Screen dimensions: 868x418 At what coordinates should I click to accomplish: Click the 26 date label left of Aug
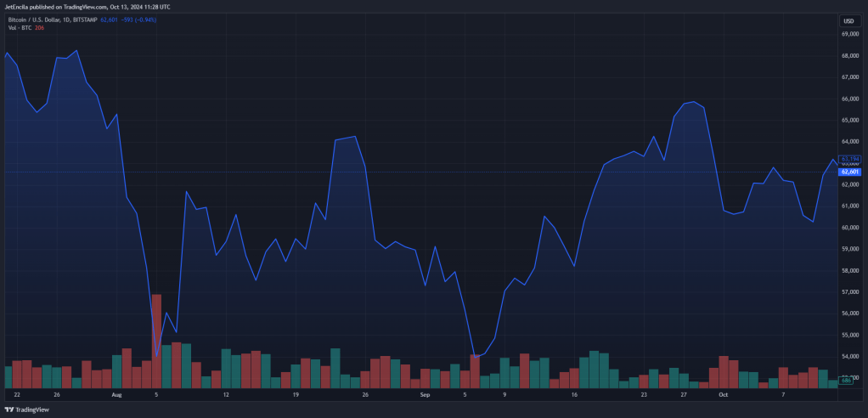coord(56,395)
